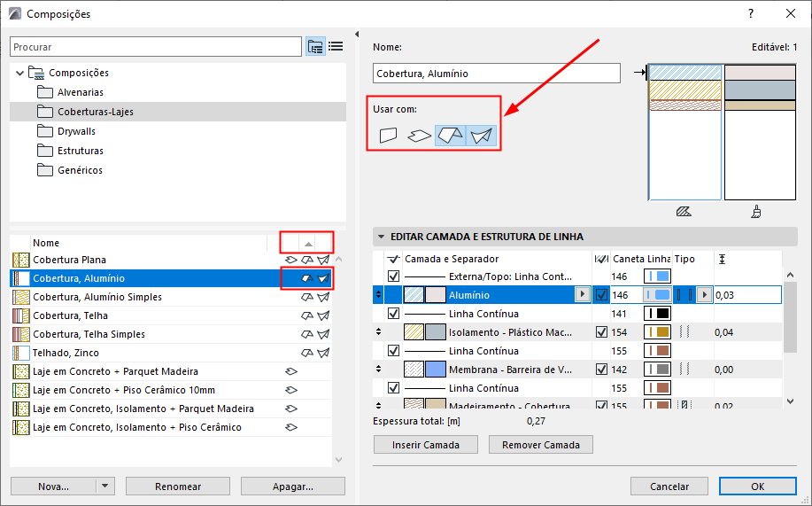Select Telhado, Zinco composite
This screenshot has height=506, width=812.
point(171,353)
